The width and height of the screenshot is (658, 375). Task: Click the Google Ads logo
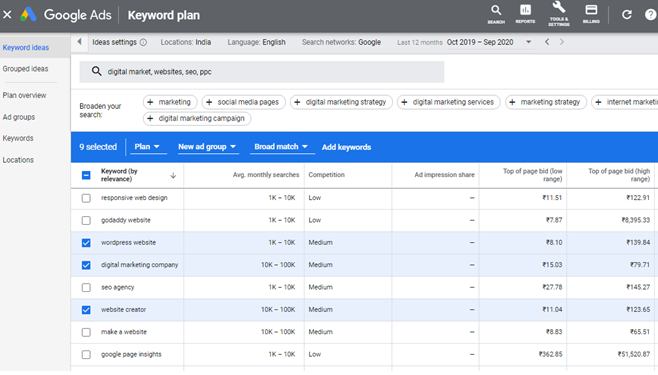[x=29, y=15]
